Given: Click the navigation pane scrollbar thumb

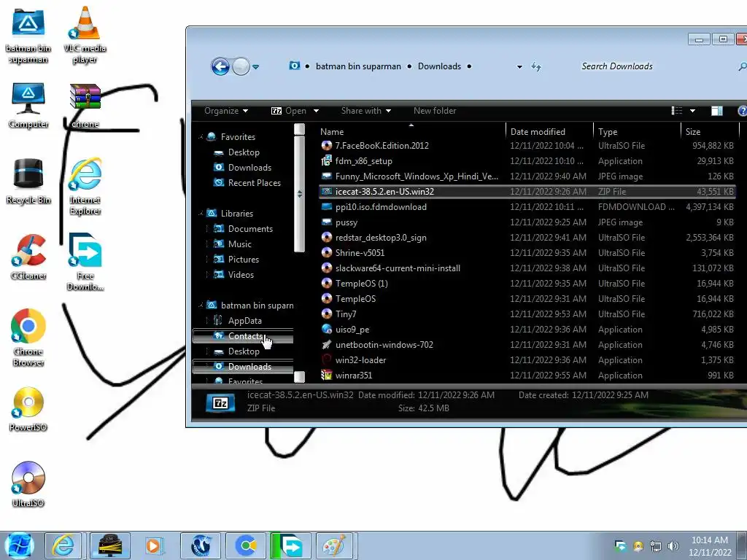Looking at the screenshot, I should click(x=299, y=193).
